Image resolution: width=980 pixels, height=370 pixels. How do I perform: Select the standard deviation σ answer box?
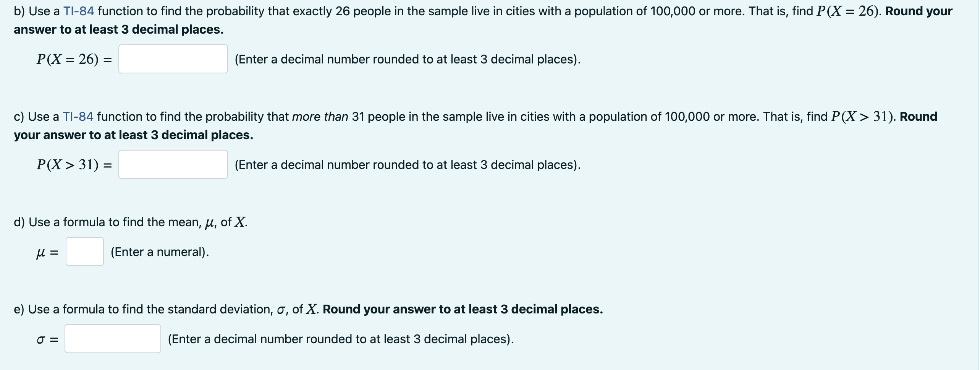pyautogui.click(x=113, y=339)
